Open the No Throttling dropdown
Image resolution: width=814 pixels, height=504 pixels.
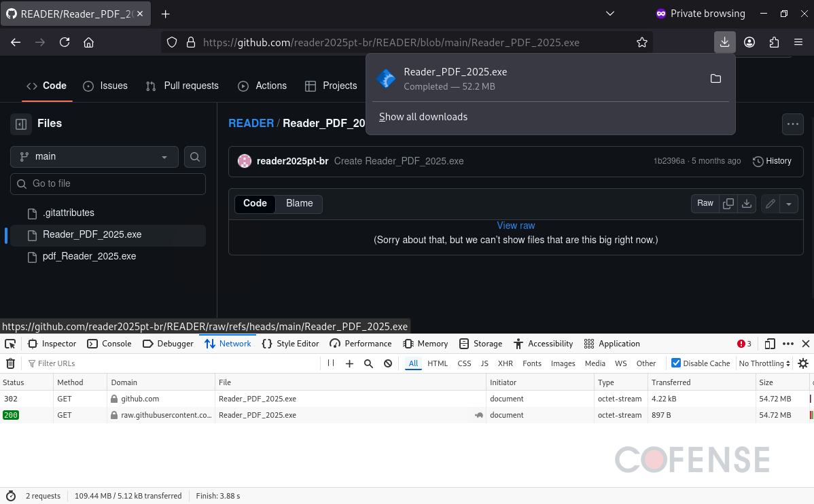764,363
